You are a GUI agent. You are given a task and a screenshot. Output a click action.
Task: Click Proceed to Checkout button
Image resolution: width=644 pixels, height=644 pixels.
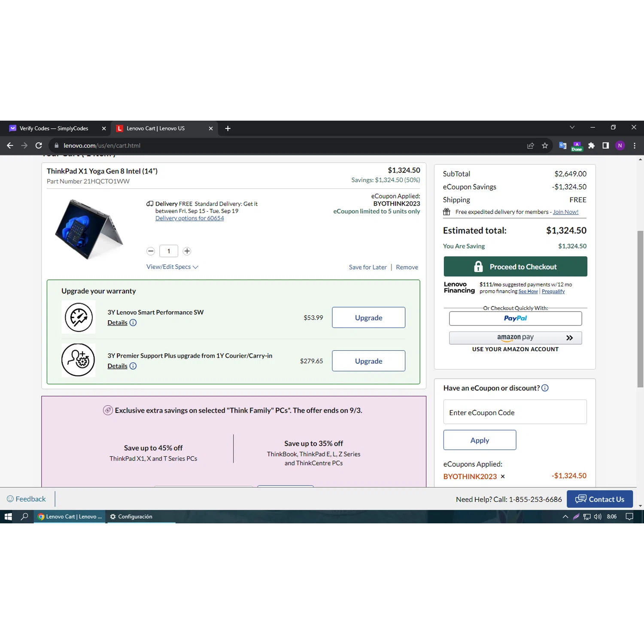(x=515, y=267)
